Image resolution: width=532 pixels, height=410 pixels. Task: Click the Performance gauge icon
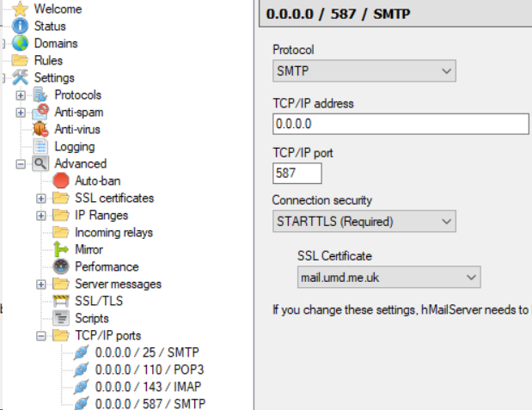(61, 266)
